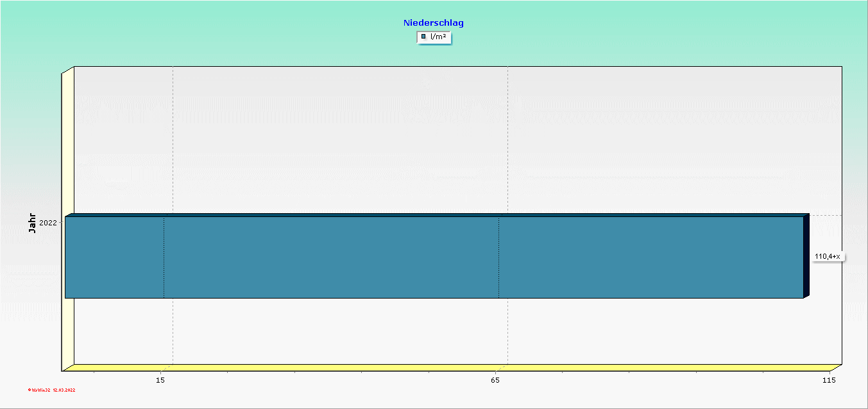
Task: Click the 110,4+x data value label
Action: [827, 257]
